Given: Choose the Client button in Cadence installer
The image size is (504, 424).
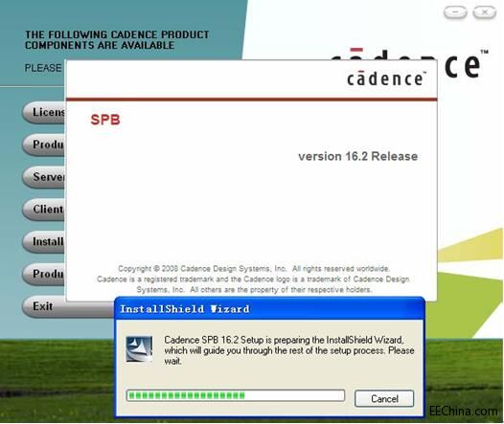Looking at the screenshot, I should [44, 210].
